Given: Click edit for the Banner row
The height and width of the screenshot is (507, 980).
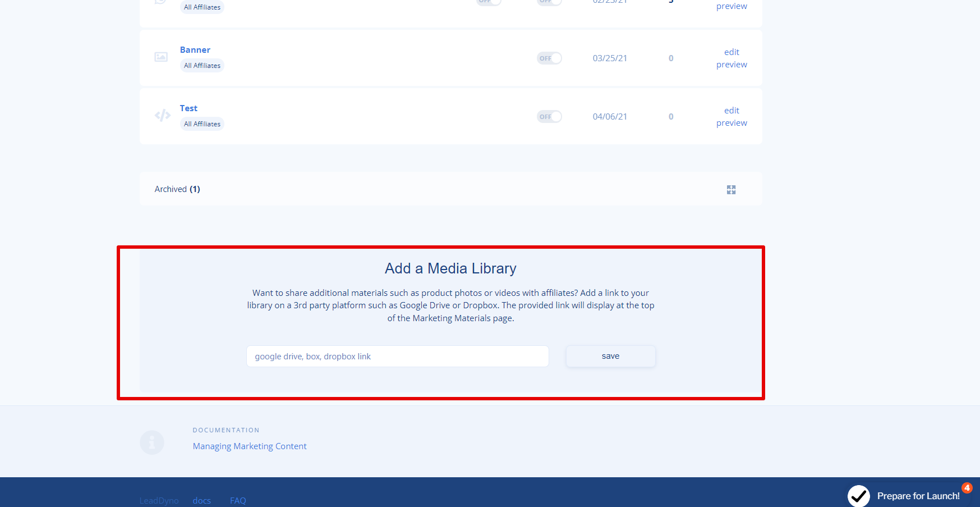Looking at the screenshot, I should tap(731, 52).
